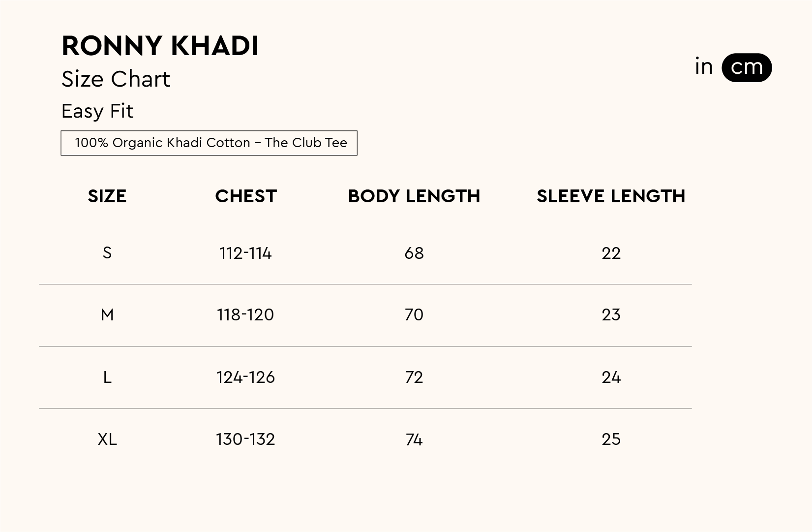Select the BODY LENGTH column header
This screenshot has height=532, width=812.
pyautogui.click(x=414, y=196)
